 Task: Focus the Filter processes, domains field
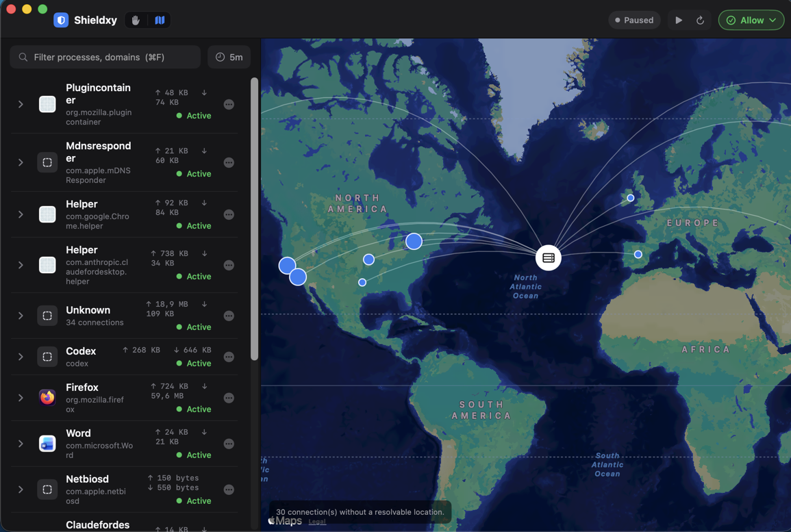pyautogui.click(x=105, y=57)
